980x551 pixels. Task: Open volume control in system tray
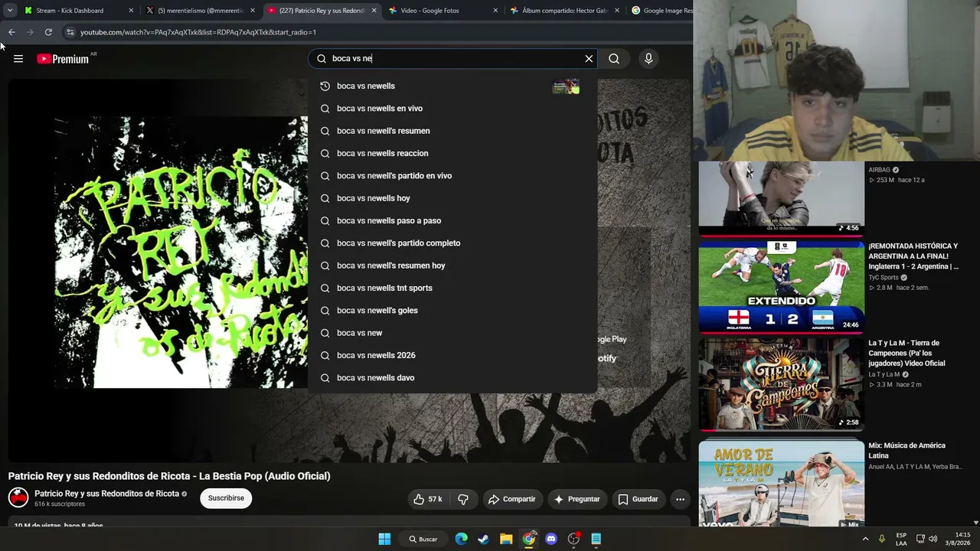(933, 539)
